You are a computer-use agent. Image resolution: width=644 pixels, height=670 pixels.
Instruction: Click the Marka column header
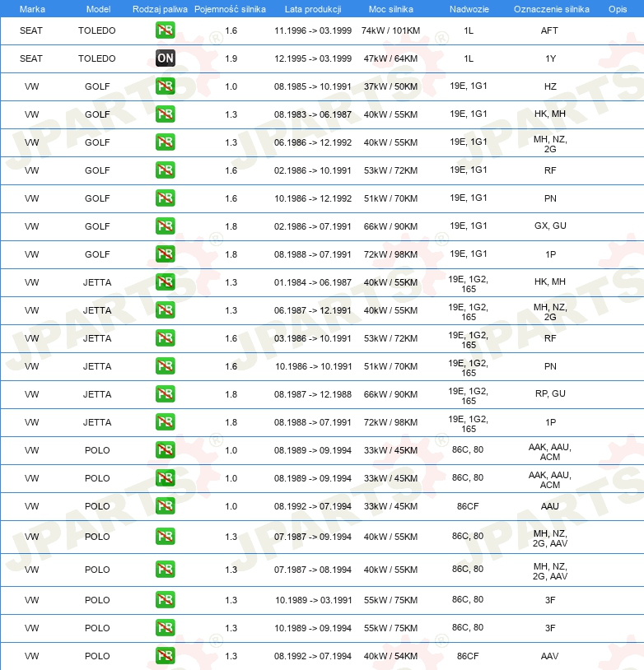(32, 9)
